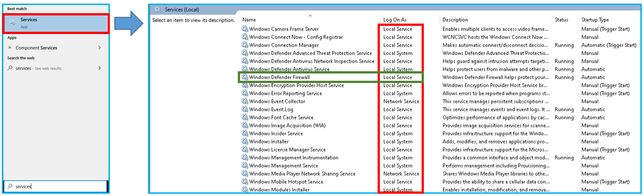The width and height of the screenshot is (644, 196).
Task: Click Network Service for Windows Event Collector
Action: (x=401, y=102)
